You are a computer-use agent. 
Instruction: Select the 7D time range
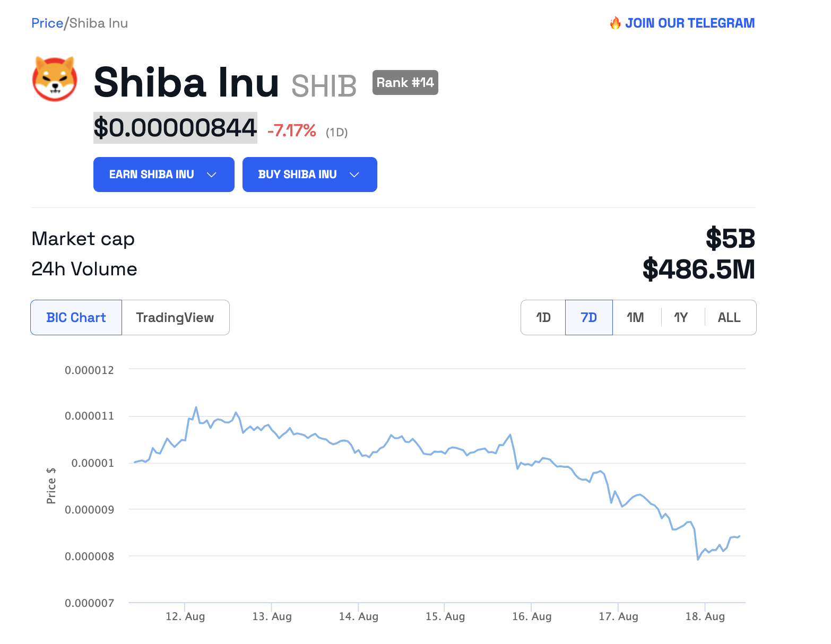[588, 318]
